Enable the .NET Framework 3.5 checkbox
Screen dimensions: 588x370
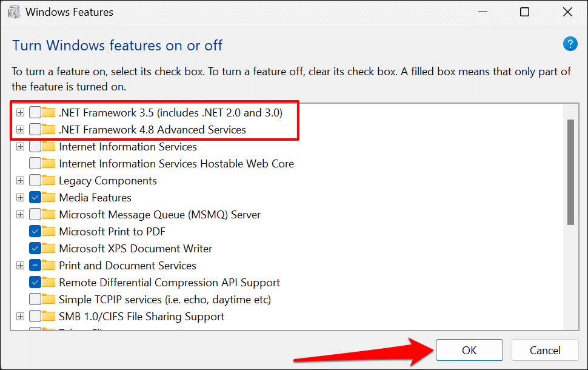point(35,113)
